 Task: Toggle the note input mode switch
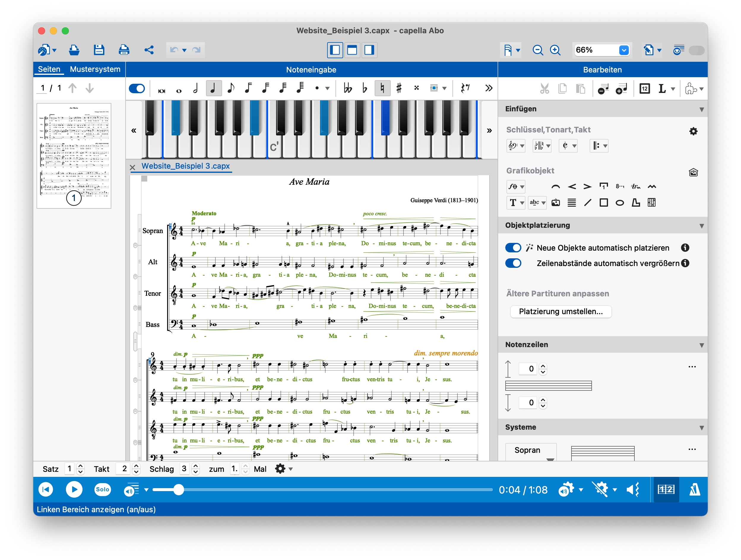point(137,88)
